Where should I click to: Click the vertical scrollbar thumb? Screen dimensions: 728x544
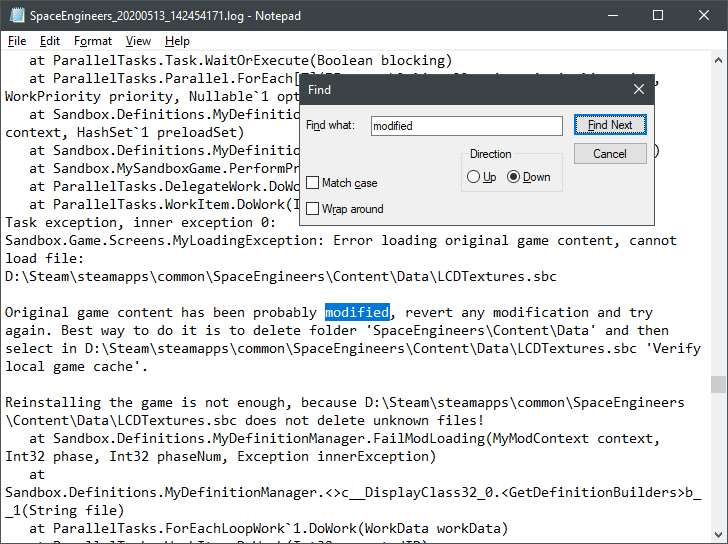718,385
